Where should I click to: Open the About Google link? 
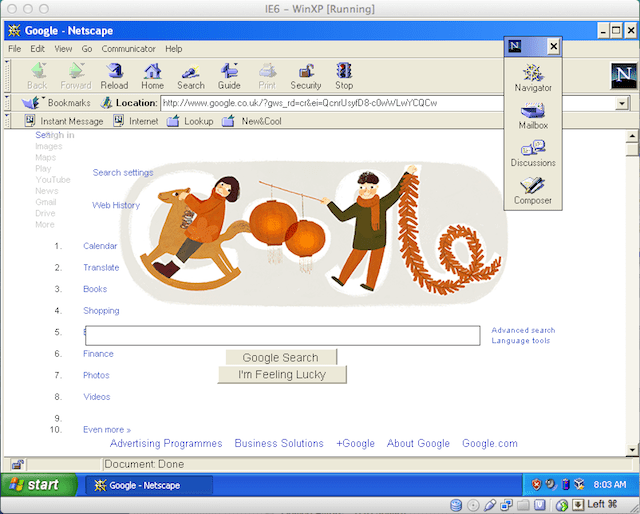click(418, 443)
